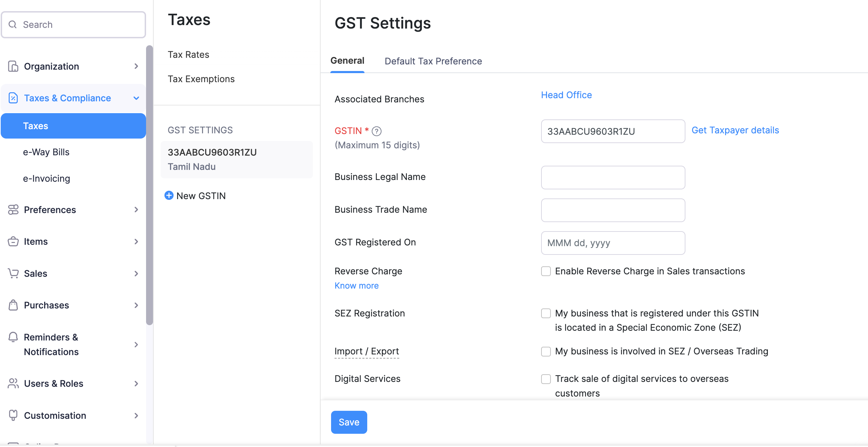Expand the Users & Roles chevron
This screenshot has width=868, height=447.
(136, 384)
